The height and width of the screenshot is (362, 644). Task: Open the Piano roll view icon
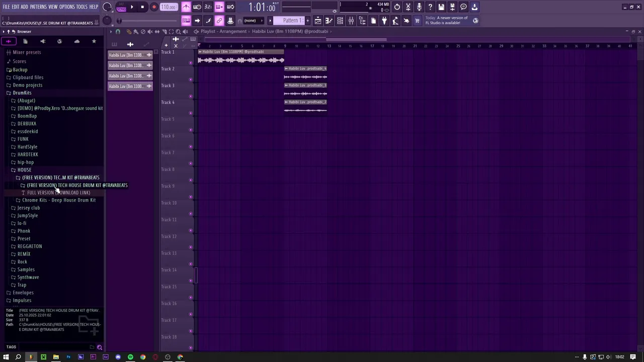pyautogui.click(x=329, y=21)
